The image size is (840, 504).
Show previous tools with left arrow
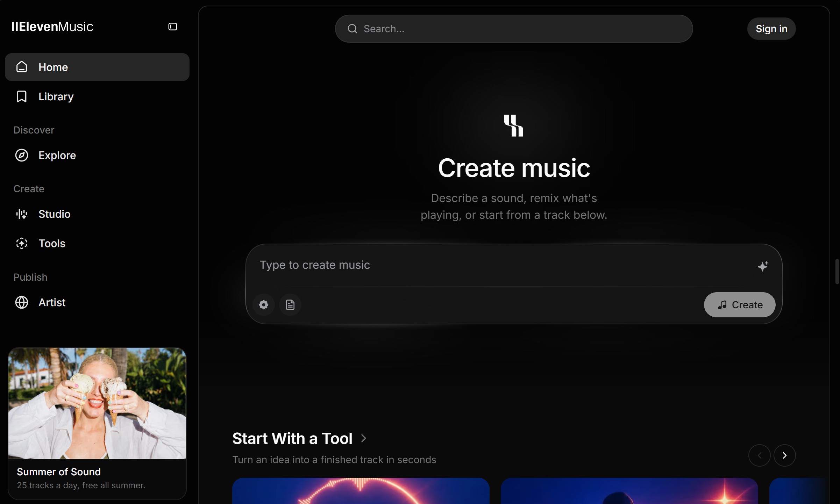click(x=759, y=455)
